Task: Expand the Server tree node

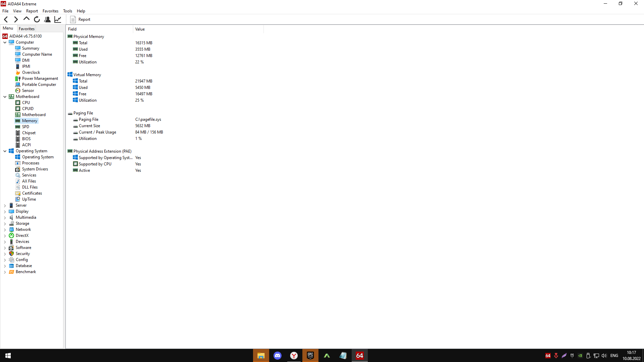Action: 5,205
